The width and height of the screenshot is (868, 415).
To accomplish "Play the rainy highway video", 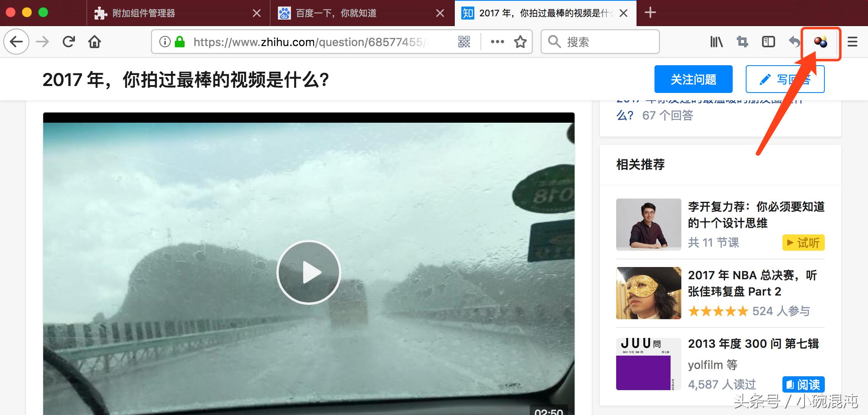I will (309, 272).
